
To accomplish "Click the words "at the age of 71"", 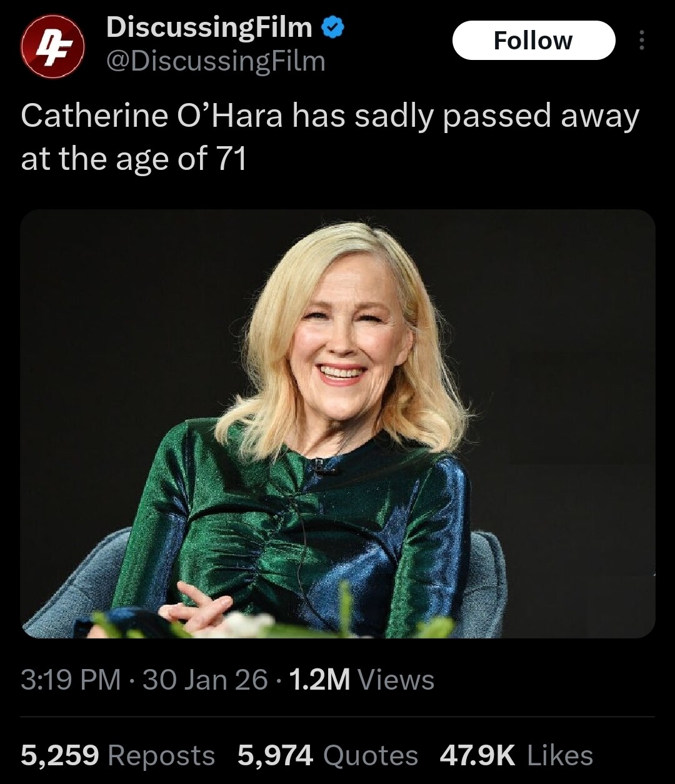I will (x=133, y=159).
